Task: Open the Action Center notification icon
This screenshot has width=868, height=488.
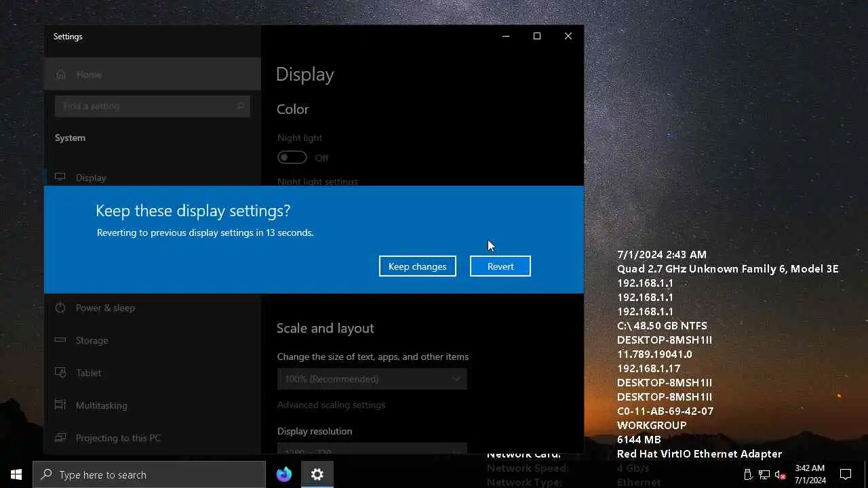Action: (846, 474)
